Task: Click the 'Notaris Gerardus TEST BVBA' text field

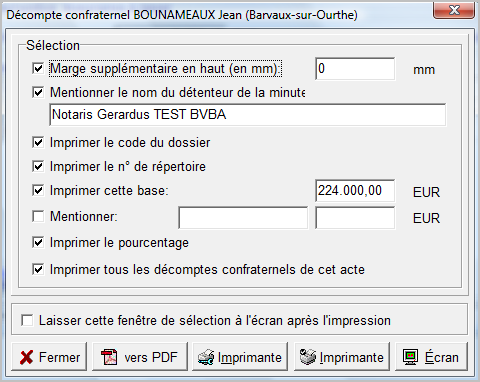Action: pos(247,115)
